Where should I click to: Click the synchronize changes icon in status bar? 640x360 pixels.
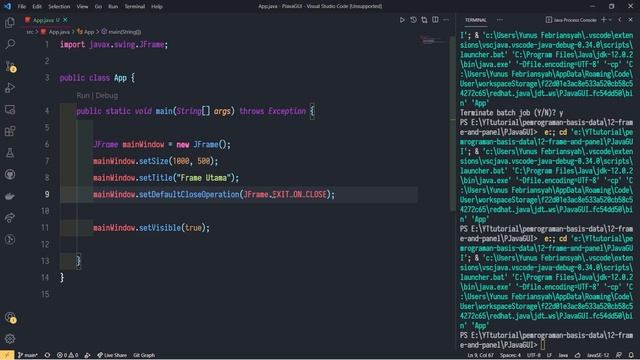coord(47,355)
